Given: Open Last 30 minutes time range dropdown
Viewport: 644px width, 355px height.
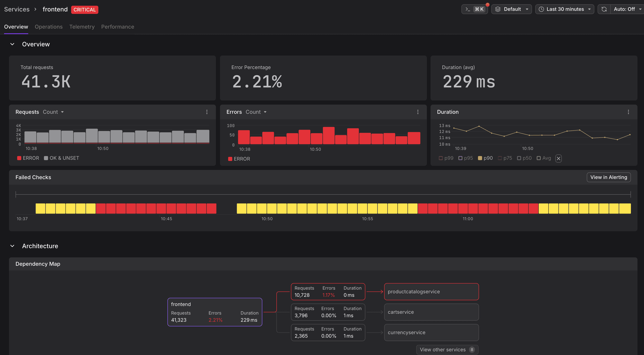Looking at the screenshot, I should (564, 9).
